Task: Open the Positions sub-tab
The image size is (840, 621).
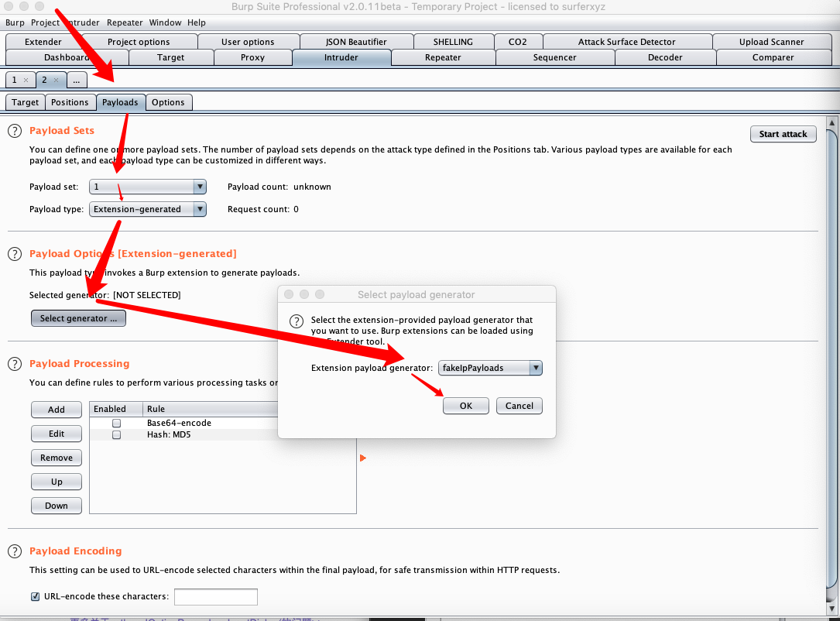Action: tap(70, 102)
